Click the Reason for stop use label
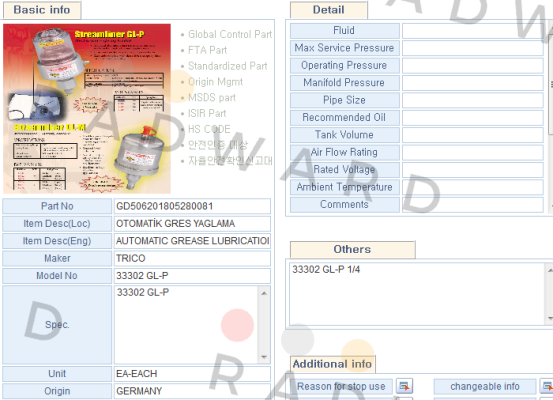The image size is (553, 400). [341, 387]
